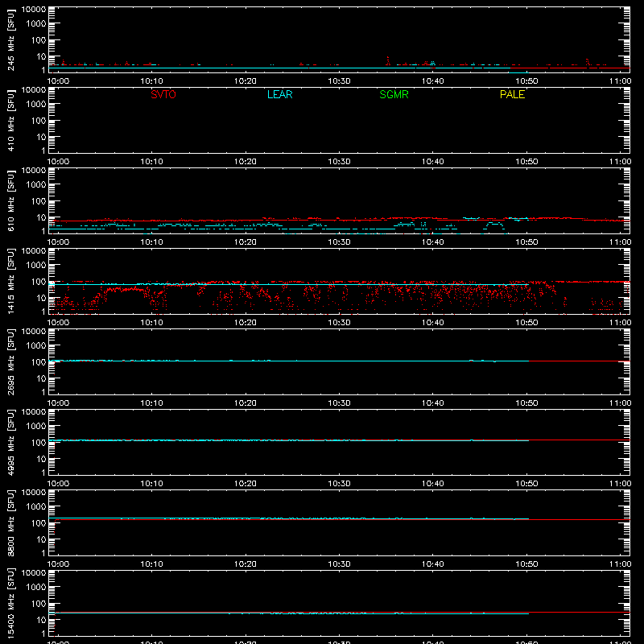Image resolution: width=644 pixels, height=644 pixels.
Task: Select the 245 MHz [SFU] axis title
Action: click(x=10, y=40)
